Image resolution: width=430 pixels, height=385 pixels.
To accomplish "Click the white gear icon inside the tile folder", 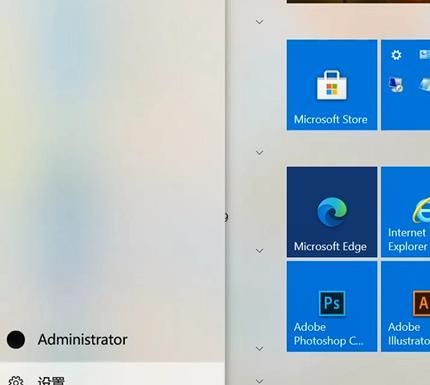I will point(396,55).
